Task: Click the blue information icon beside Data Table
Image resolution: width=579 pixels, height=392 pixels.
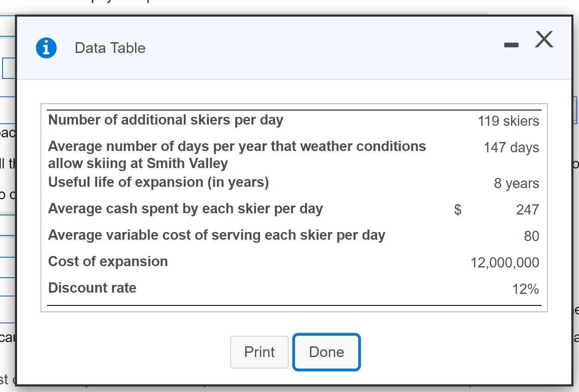Action: 46,47
